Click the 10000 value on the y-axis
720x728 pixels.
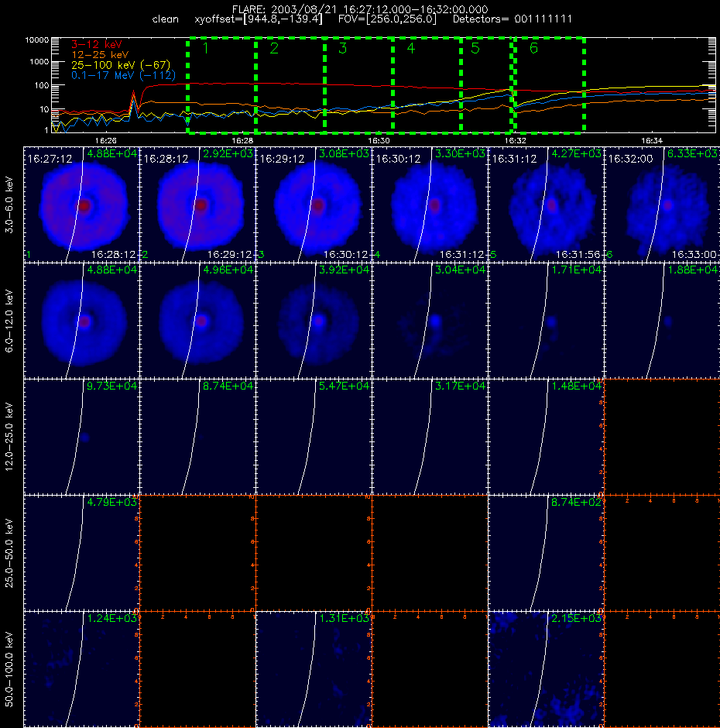click(x=36, y=40)
